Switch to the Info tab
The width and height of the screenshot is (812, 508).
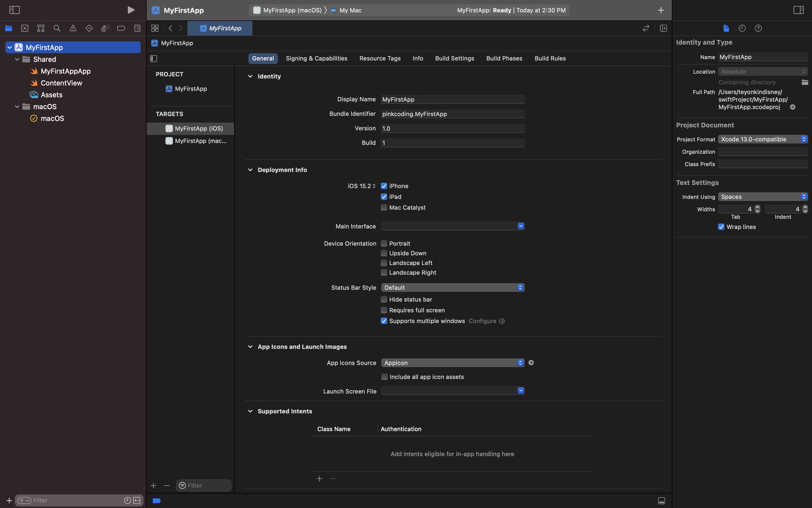point(418,58)
